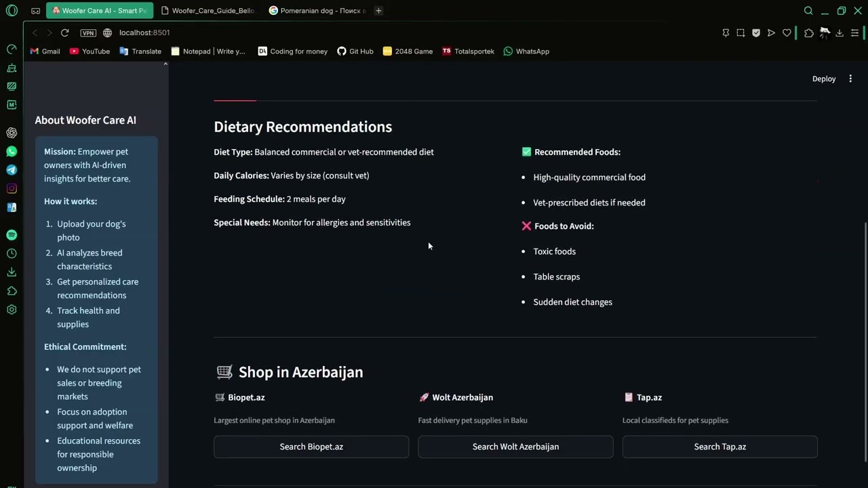Click the Search Biopet.az button
This screenshot has width=868, height=488.
tap(311, 447)
